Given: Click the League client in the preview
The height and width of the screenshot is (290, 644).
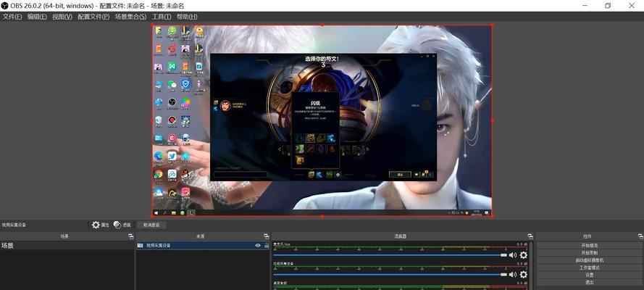Looking at the screenshot, I should tap(323, 117).
